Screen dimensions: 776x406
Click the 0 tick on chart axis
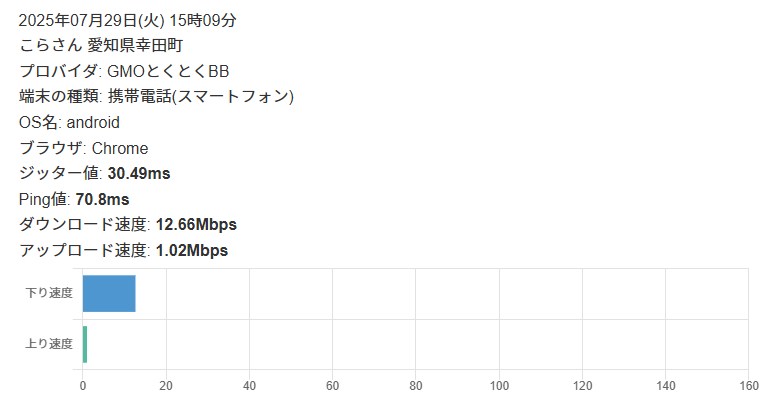click(83, 385)
